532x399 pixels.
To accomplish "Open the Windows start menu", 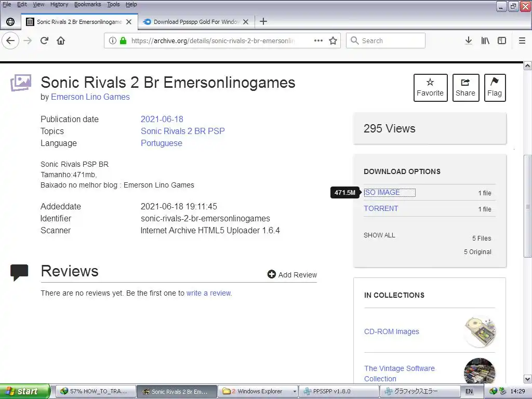I will pos(25,391).
